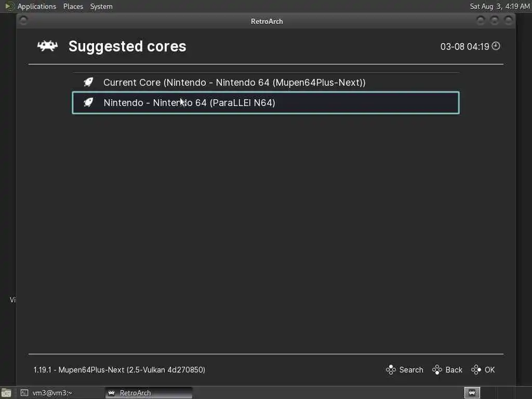This screenshot has height=399, width=532.
Task: Click the RetroArch invader logo in the header
Action: point(47,46)
